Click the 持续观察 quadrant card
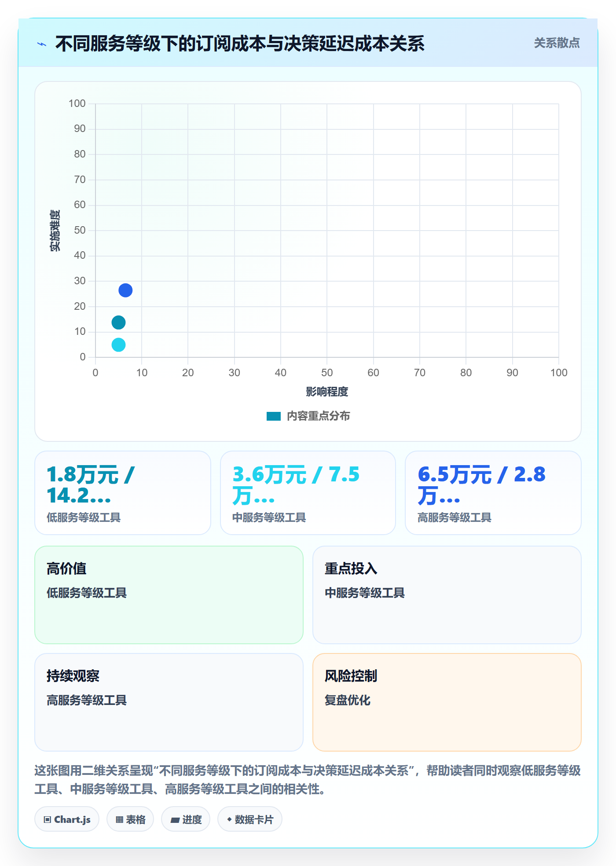The image size is (616, 866). pos(169,702)
